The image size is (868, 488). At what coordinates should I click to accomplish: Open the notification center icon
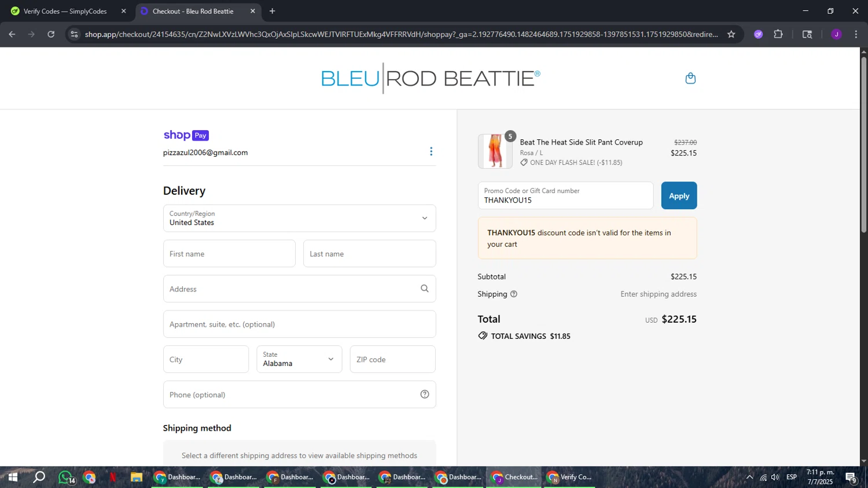coord(851,478)
